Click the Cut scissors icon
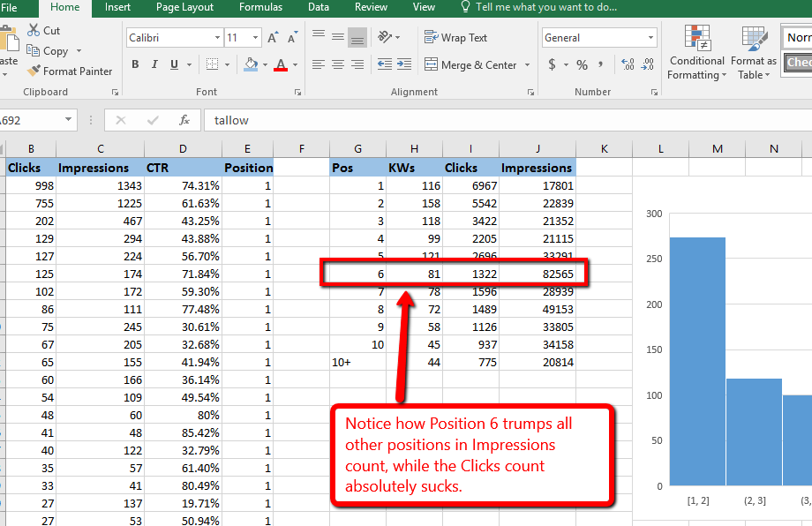 (34, 30)
